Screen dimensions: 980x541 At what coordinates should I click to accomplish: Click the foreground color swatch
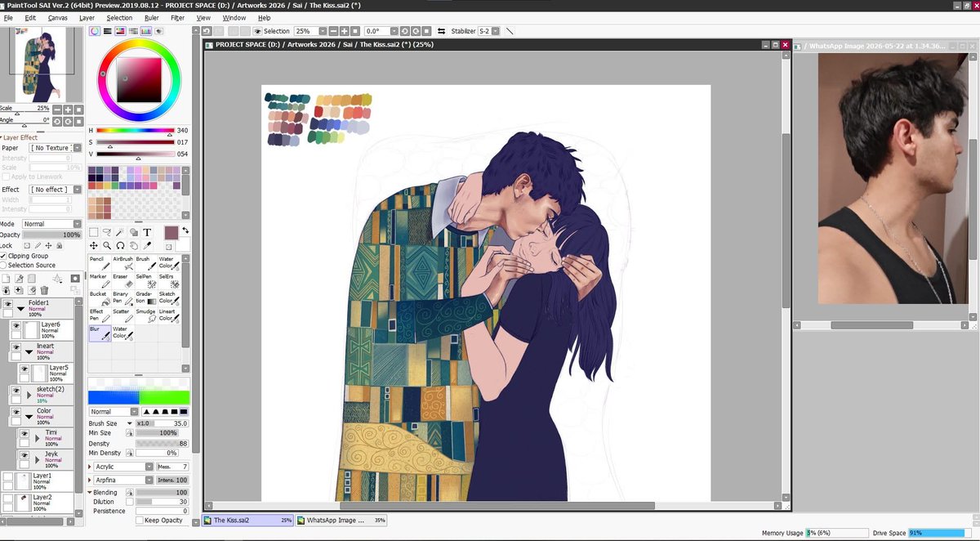click(x=171, y=233)
